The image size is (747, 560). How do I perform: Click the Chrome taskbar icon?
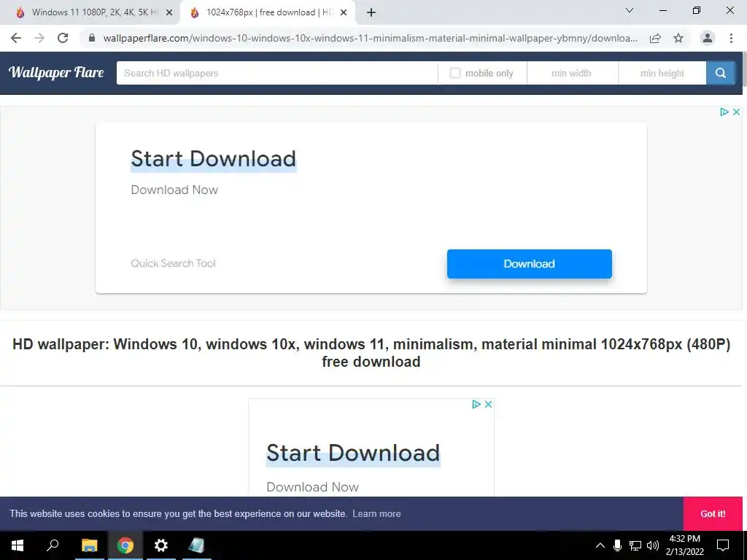pyautogui.click(x=125, y=545)
